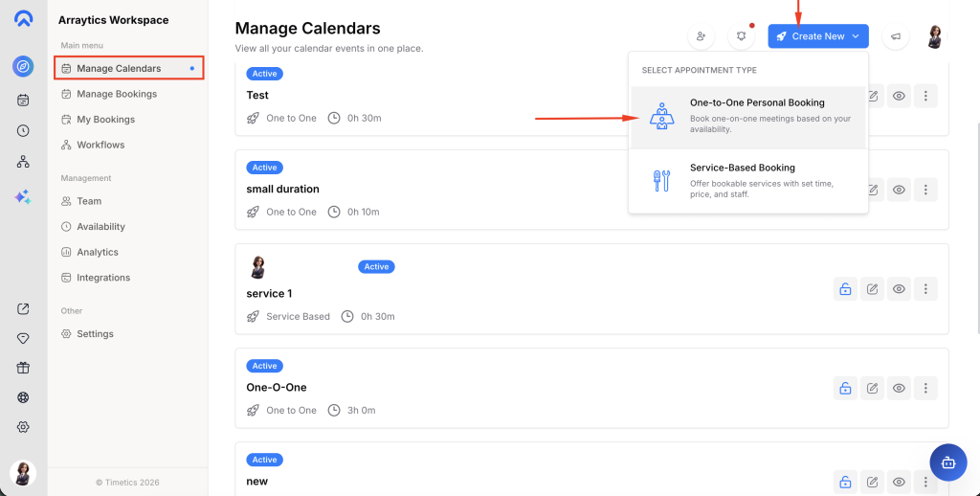
Task: Click the clock icon in left rail
Action: (x=23, y=130)
